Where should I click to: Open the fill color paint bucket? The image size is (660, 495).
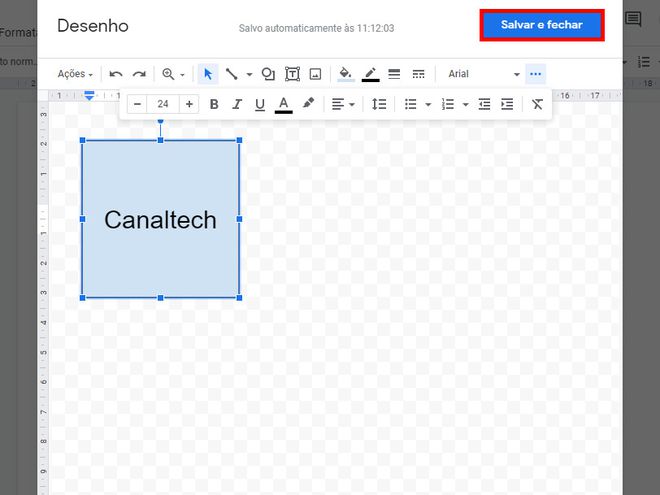346,74
